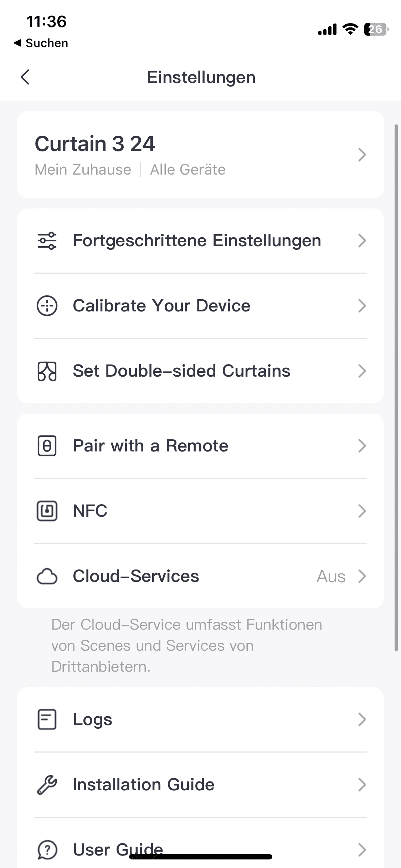The height and width of the screenshot is (868, 401).
Task: Tap the Logs document icon
Action: 47,719
